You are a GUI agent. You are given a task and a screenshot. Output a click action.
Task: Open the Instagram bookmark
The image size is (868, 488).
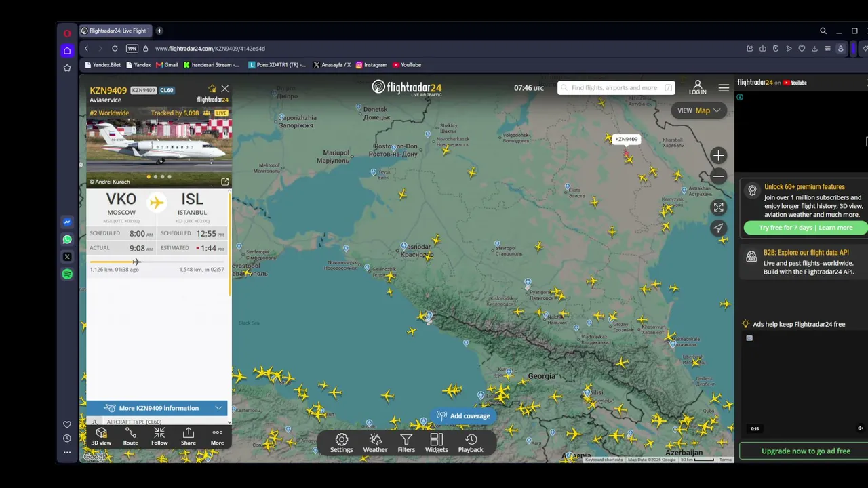coord(372,65)
